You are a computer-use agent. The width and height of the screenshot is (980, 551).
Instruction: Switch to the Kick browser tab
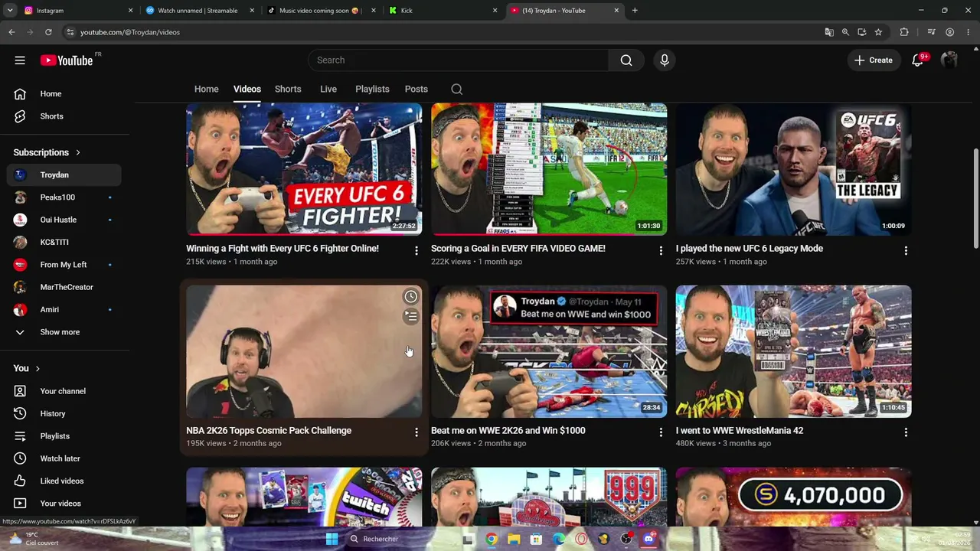tap(443, 11)
